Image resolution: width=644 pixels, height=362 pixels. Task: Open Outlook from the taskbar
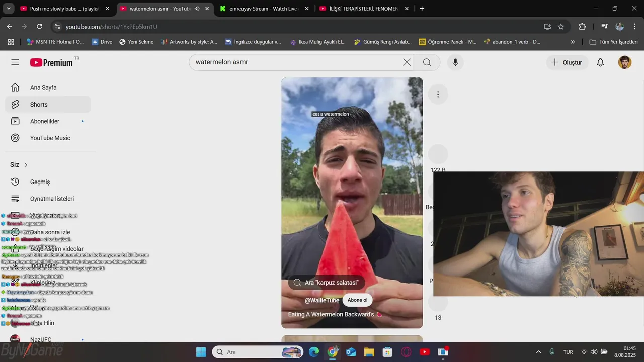point(351,352)
